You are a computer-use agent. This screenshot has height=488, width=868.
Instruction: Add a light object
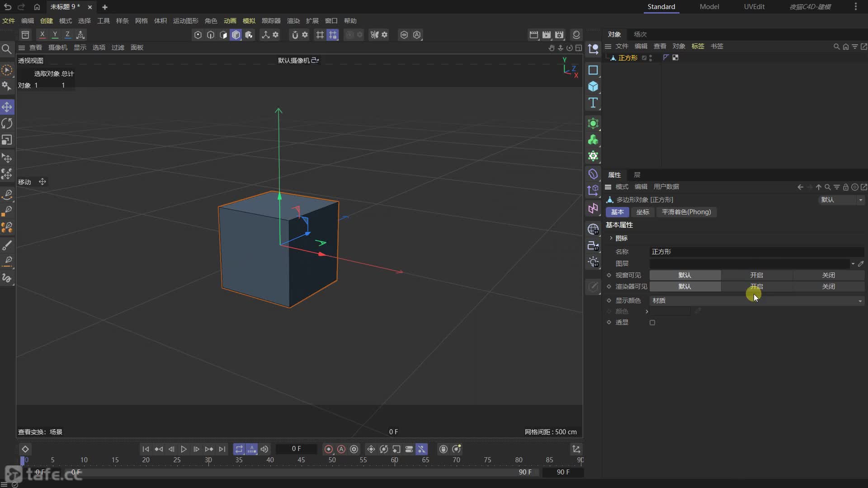593,262
